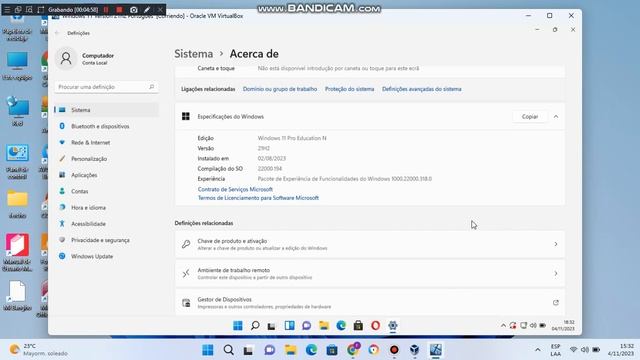
Task: Open Termos de Licenciamento para Software Microsoft
Action: pos(258,198)
